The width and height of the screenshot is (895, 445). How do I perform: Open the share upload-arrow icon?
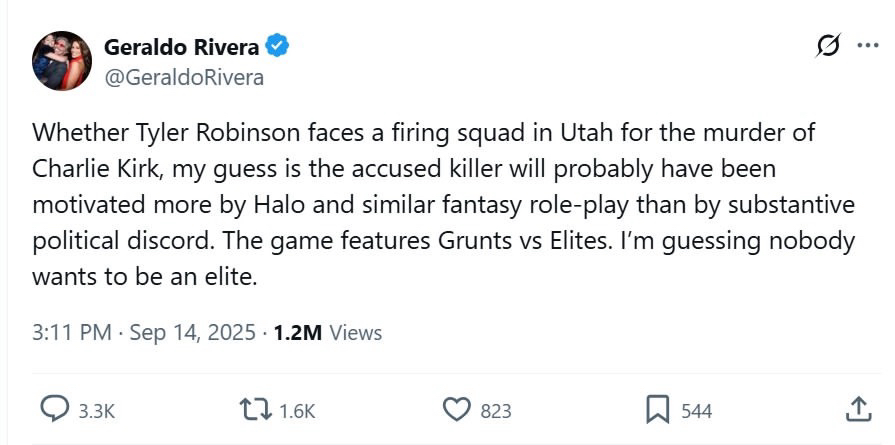(x=858, y=408)
